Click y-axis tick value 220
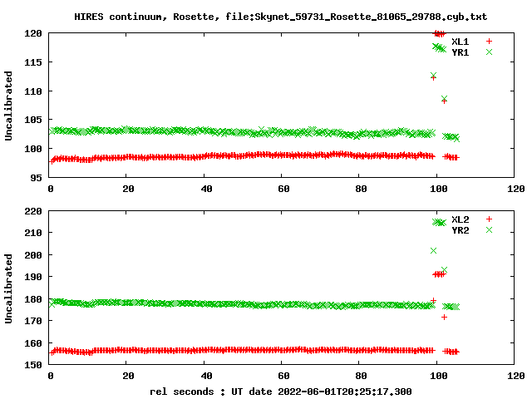 (33, 211)
